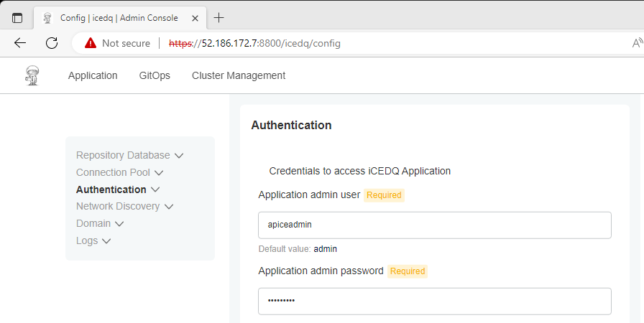Reload the page with refresh icon

coord(52,43)
